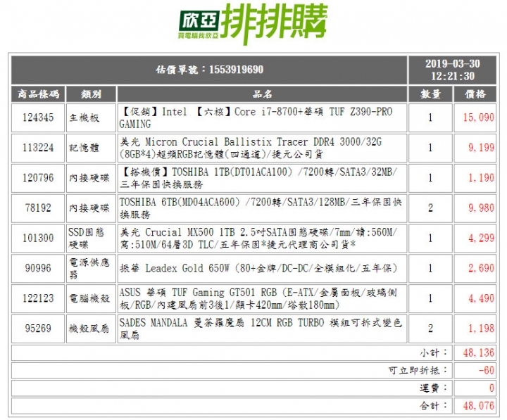The height and width of the screenshot is (420, 507).
Task: Click the 機殼風扇 category cell
Action: pos(91,329)
